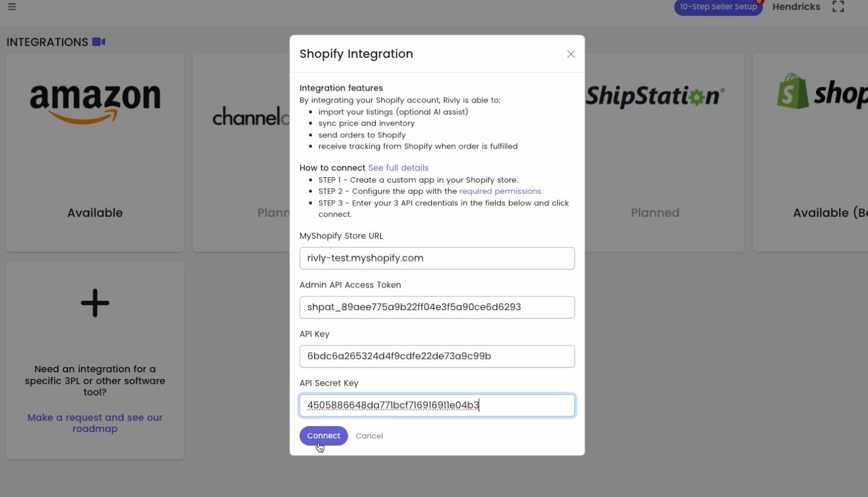
Task: Open the required permissions link
Action: [x=501, y=192]
